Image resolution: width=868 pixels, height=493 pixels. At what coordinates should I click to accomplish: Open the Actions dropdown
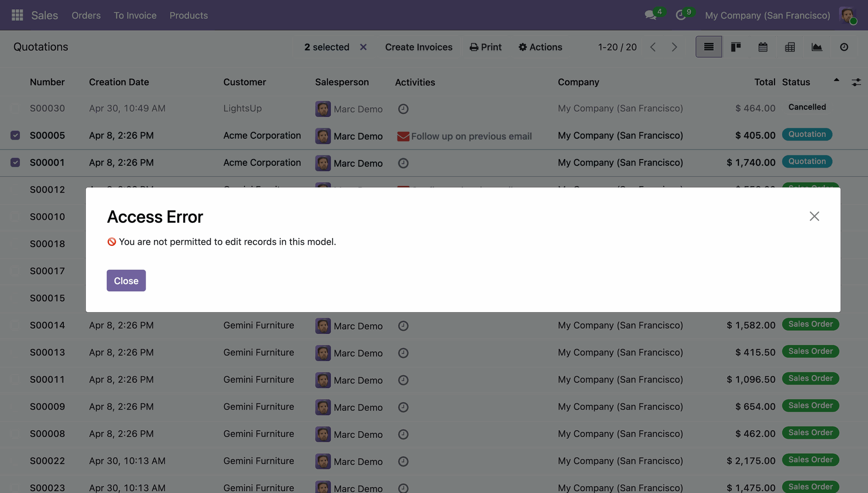click(540, 47)
